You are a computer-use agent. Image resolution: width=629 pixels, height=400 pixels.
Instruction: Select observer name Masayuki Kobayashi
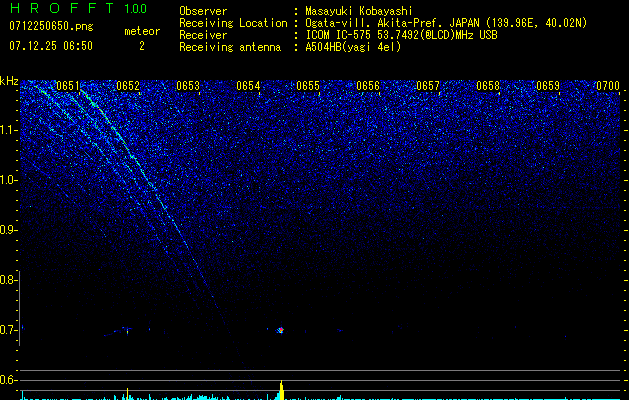pyautogui.click(x=359, y=11)
